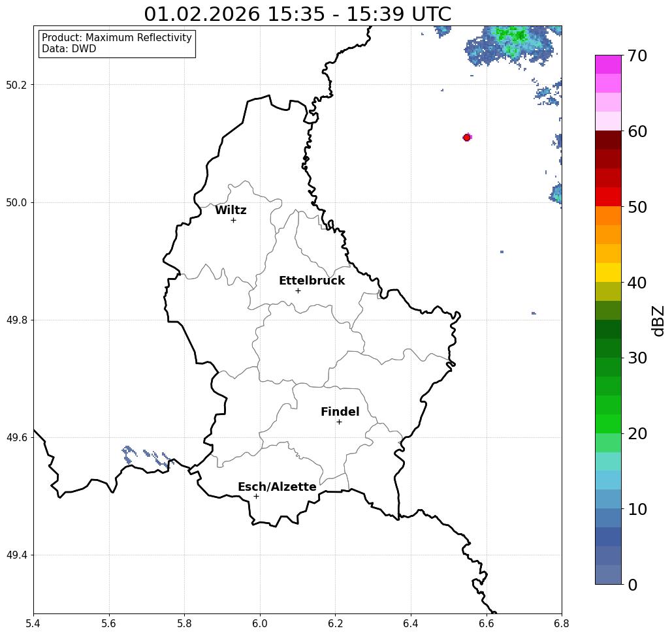The width and height of the screenshot is (672, 635).
Task: Click the Ettelbruck station cross marker
Action: tap(298, 290)
